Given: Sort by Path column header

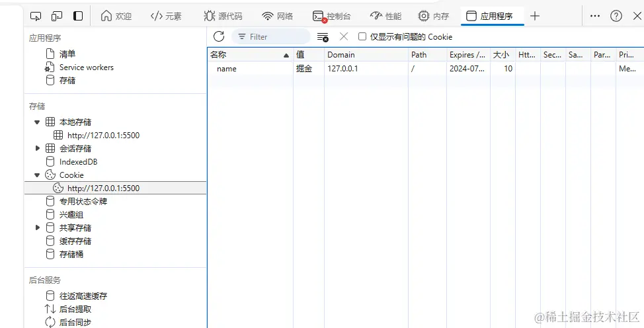Looking at the screenshot, I should coord(427,55).
